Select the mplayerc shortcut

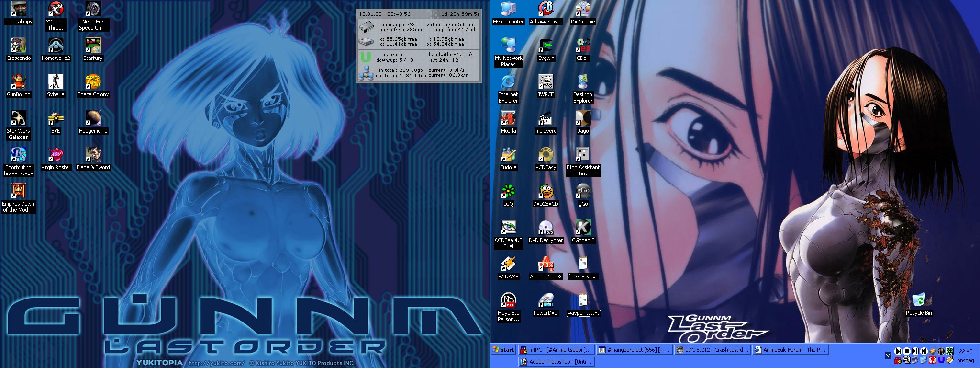pyautogui.click(x=546, y=122)
